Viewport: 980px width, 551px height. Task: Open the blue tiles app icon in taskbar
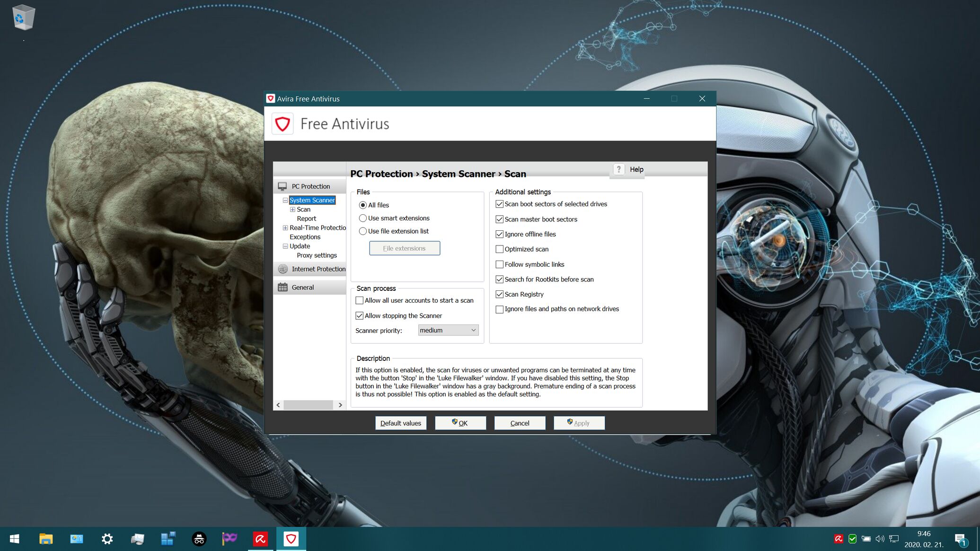[168, 539]
